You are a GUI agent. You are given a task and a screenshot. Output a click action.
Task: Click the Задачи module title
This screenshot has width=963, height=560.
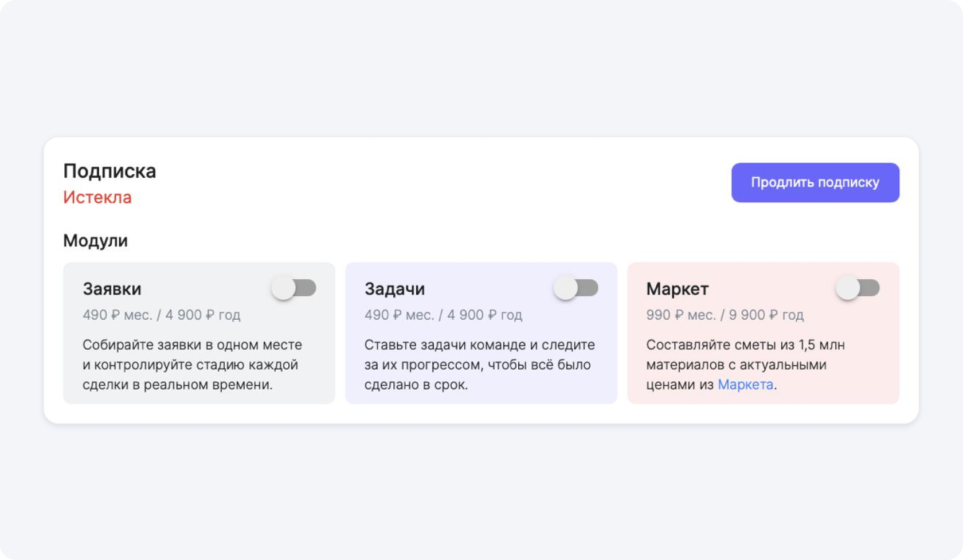point(395,289)
